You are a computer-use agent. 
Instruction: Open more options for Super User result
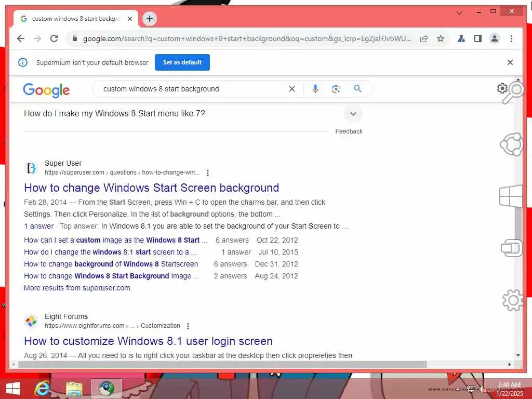pyautogui.click(x=208, y=172)
